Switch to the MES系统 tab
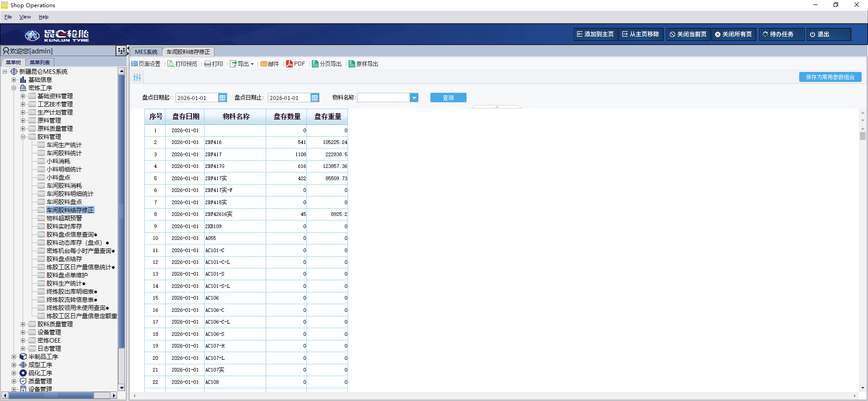The image size is (868, 401). [x=146, y=52]
